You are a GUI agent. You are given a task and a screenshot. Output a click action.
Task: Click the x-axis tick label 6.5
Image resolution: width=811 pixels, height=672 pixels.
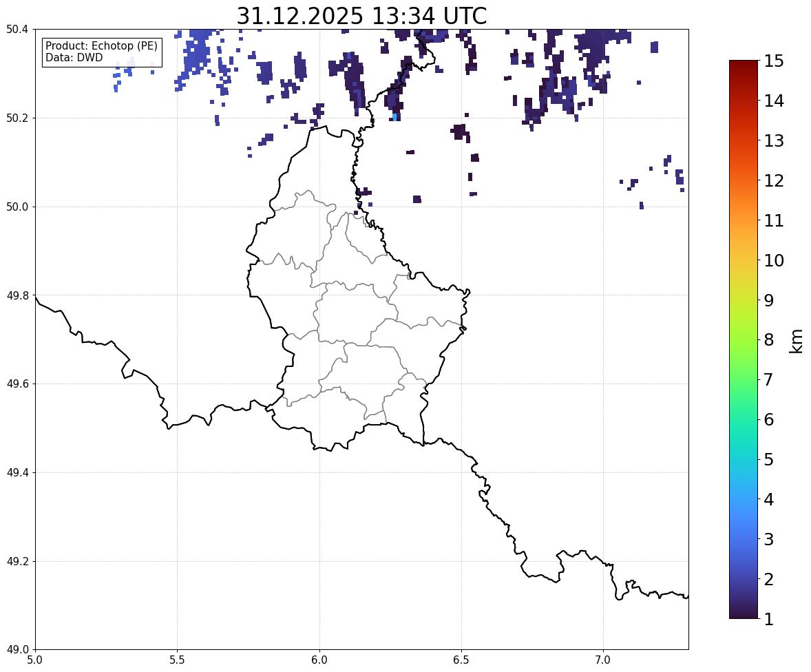click(x=461, y=660)
